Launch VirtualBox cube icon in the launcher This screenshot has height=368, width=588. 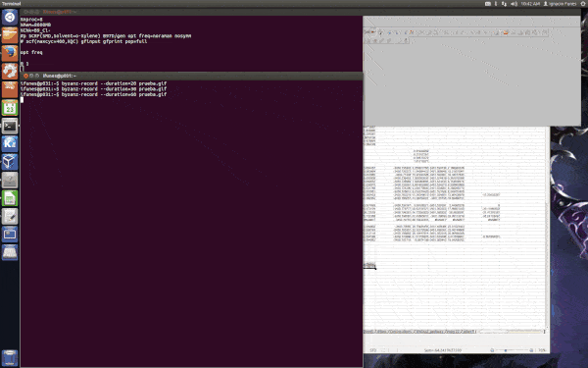[x=10, y=162]
